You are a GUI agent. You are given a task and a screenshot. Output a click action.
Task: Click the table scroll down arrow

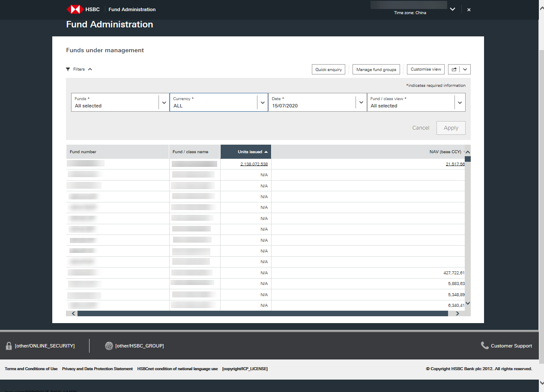point(468,303)
